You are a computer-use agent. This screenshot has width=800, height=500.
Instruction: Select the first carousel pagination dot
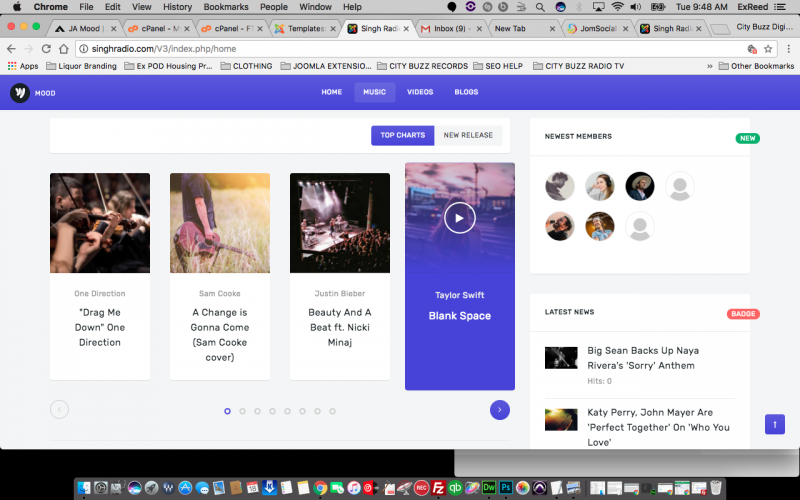(228, 411)
